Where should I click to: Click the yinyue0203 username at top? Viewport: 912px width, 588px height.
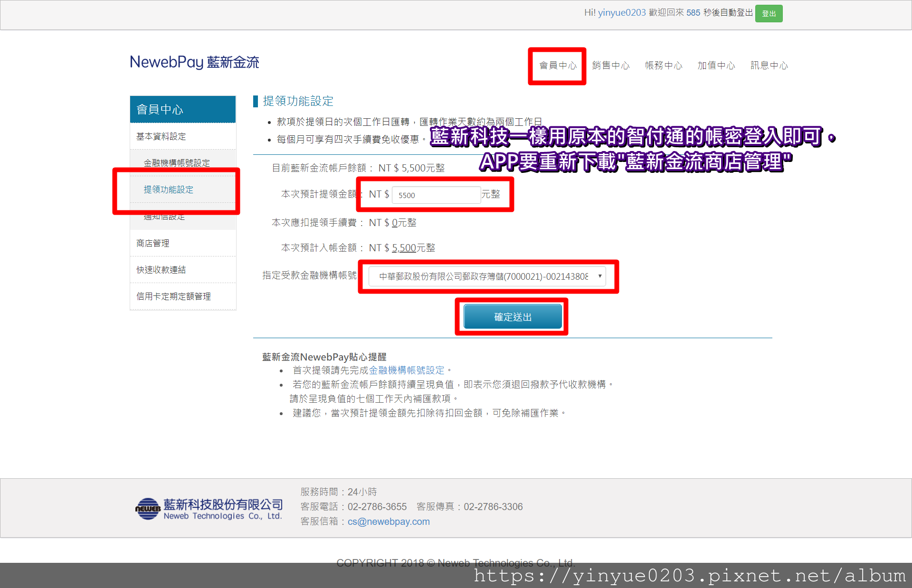[x=622, y=13]
